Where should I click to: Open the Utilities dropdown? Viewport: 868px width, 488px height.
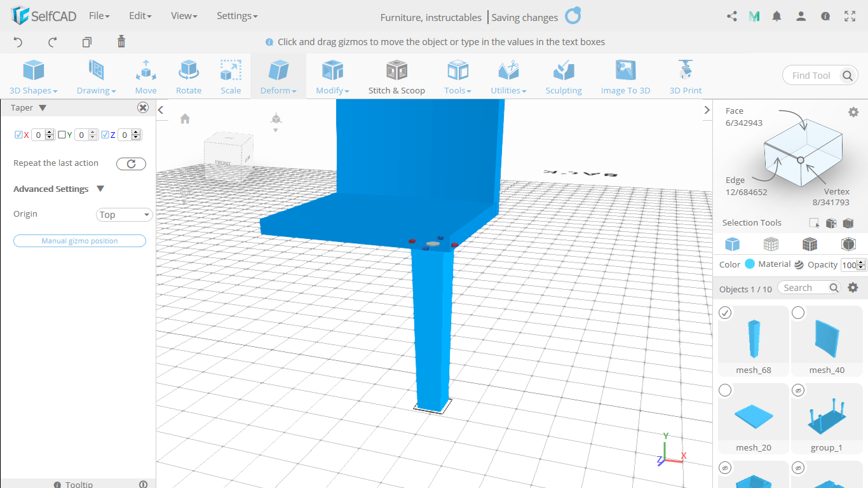508,77
